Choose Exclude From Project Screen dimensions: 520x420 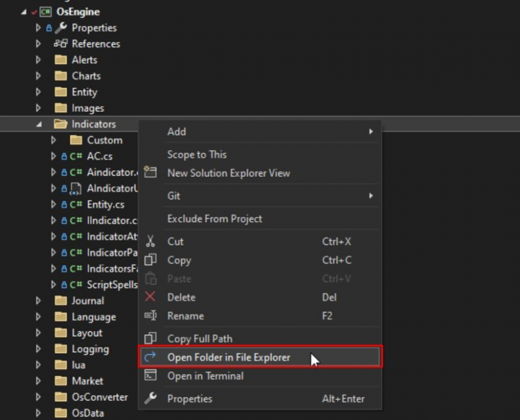click(x=260, y=219)
